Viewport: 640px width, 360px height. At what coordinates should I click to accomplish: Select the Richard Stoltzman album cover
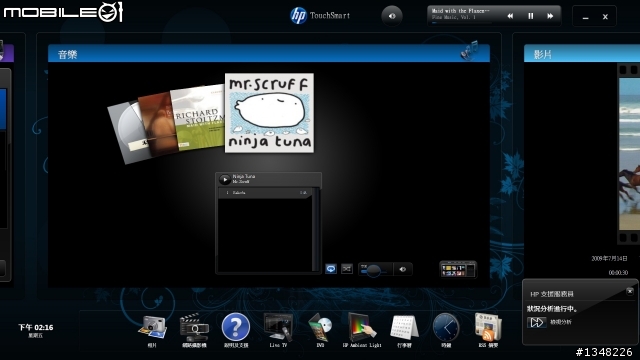coord(199,118)
